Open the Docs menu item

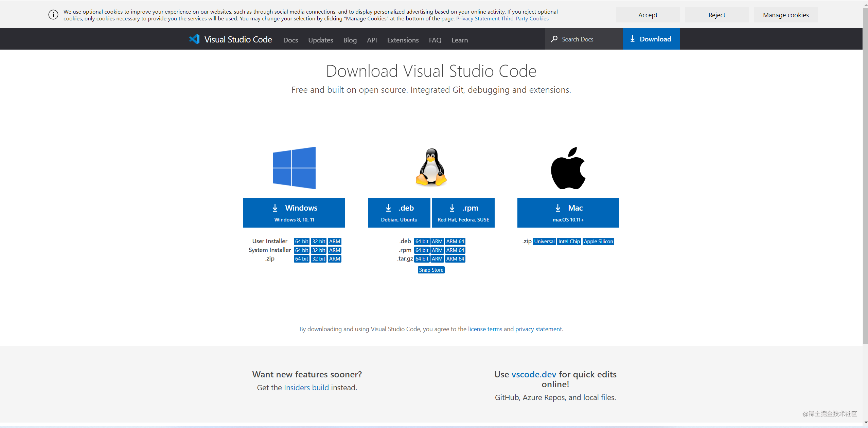[290, 40]
